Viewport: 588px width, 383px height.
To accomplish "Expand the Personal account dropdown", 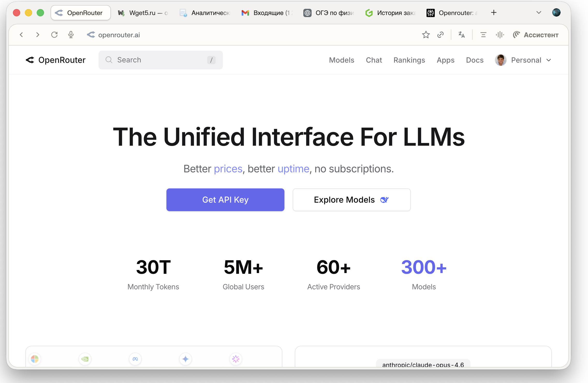I will [523, 60].
